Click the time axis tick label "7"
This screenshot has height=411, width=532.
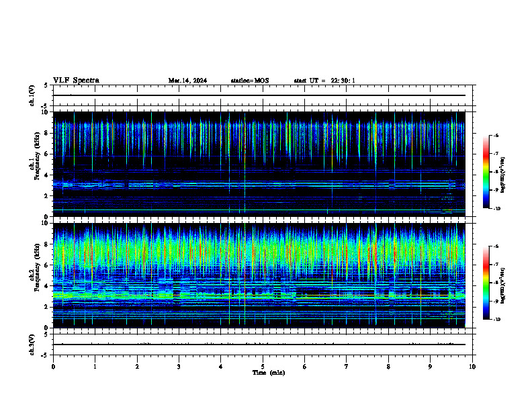point(347,367)
